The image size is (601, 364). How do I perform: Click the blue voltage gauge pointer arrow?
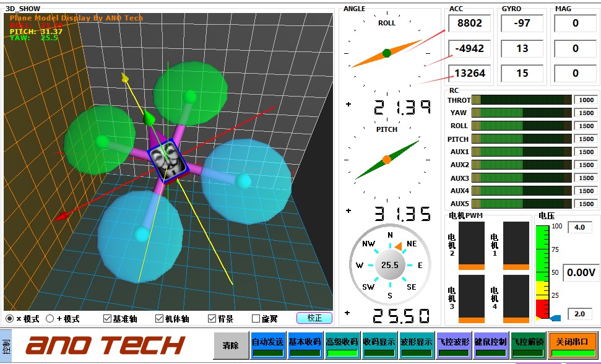click(x=555, y=318)
